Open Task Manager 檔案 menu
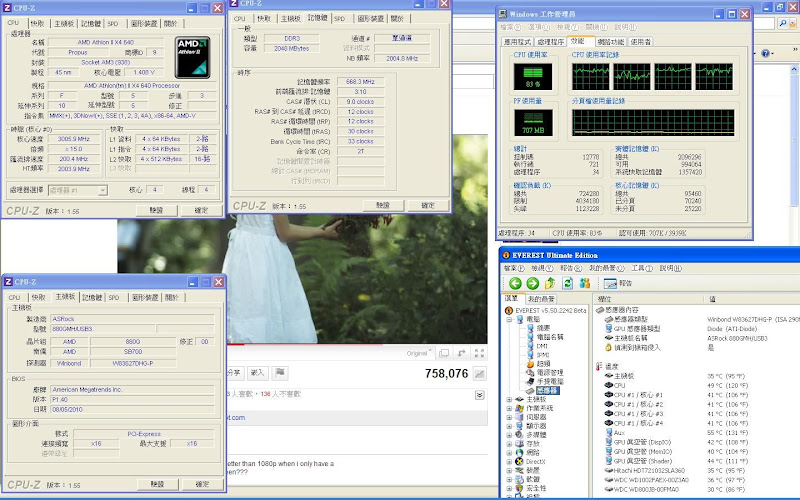Viewport: 800px width, 500px height. coord(511,27)
